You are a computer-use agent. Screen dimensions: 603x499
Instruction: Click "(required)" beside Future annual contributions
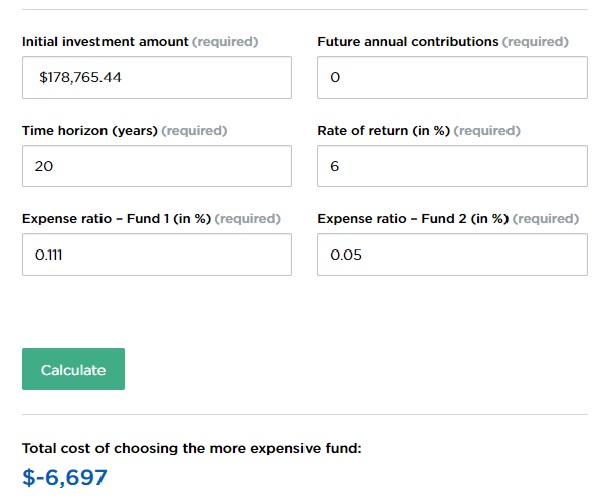(x=535, y=42)
